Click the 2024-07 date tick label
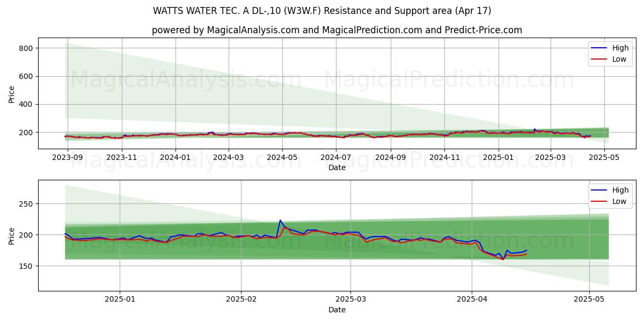The image size is (644, 322). [336, 157]
